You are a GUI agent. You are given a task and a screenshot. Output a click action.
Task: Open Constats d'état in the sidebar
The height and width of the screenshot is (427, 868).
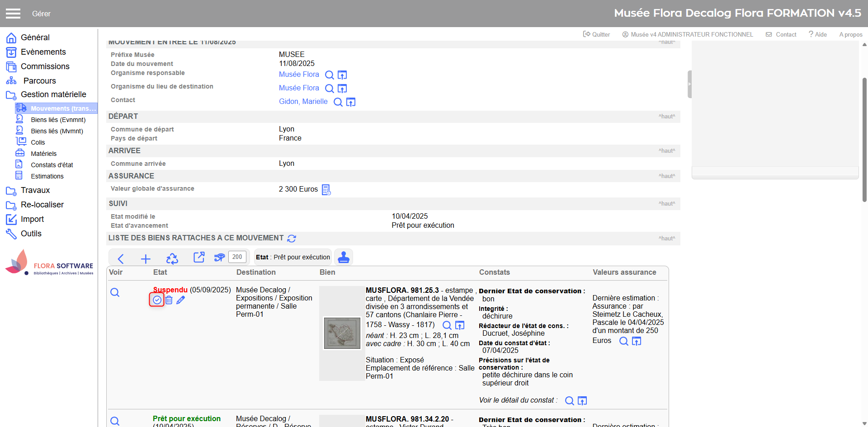point(52,165)
